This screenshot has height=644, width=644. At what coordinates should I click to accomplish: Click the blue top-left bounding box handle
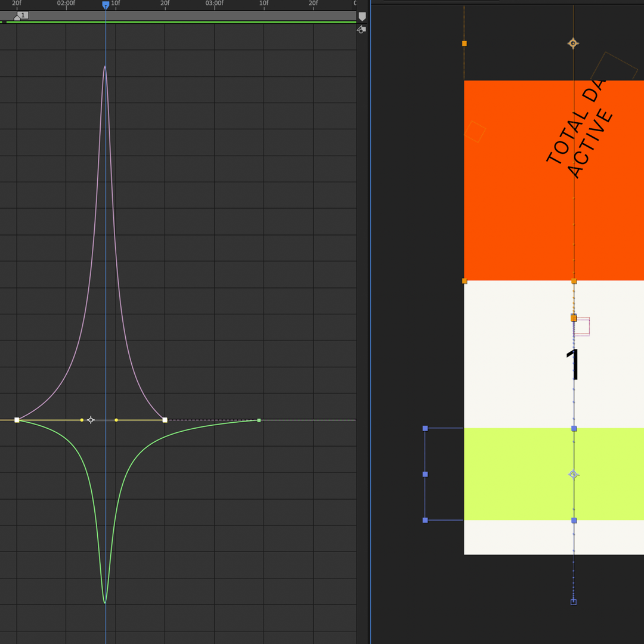[425, 428]
